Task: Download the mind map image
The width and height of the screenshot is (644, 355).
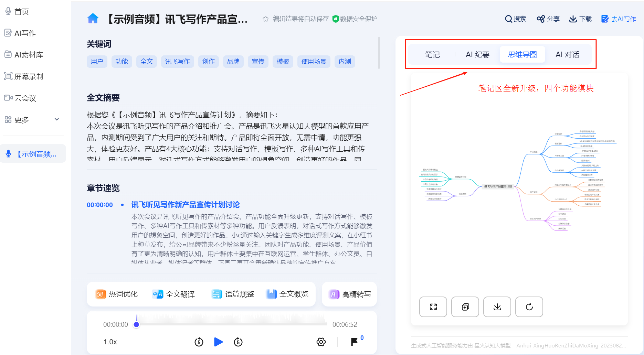Action: [x=497, y=307]
